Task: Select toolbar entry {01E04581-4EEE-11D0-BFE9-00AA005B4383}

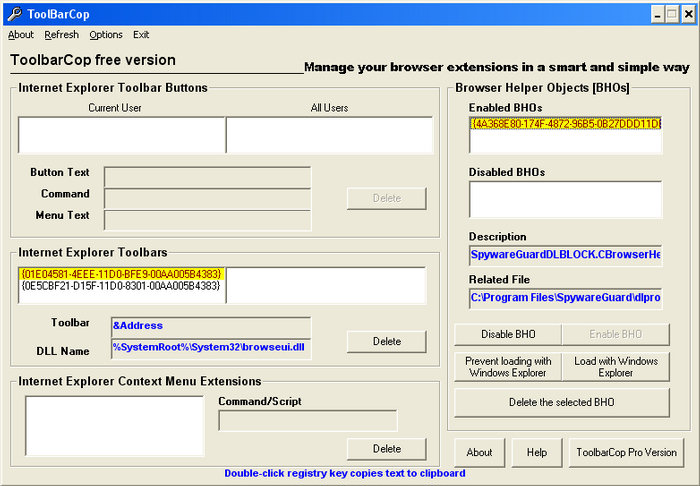Action: (x=121, y=274)
